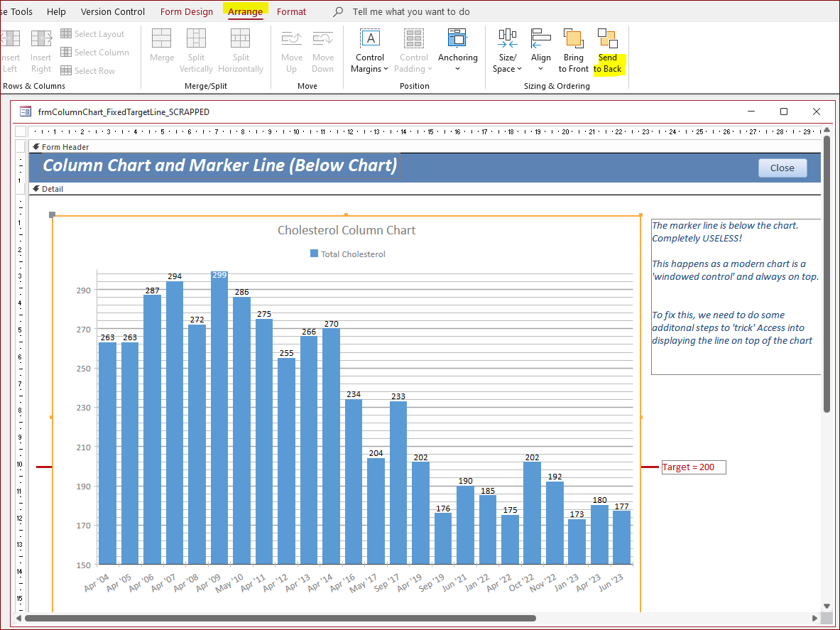The width and height of the screenshot is (840, 630).
Task: Click the Send to Back icon
Action: 608,38
